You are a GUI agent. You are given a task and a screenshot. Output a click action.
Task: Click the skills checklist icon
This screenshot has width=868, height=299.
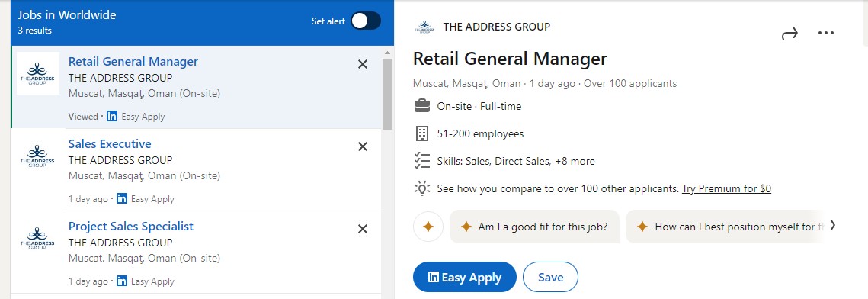422,161
